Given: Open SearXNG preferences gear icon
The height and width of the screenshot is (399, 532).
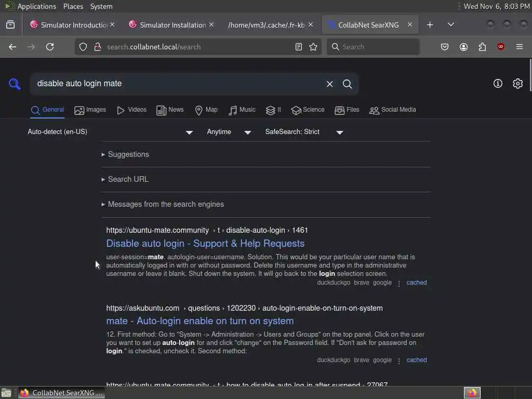Looking at the screenshot, I should pos(518,84).
